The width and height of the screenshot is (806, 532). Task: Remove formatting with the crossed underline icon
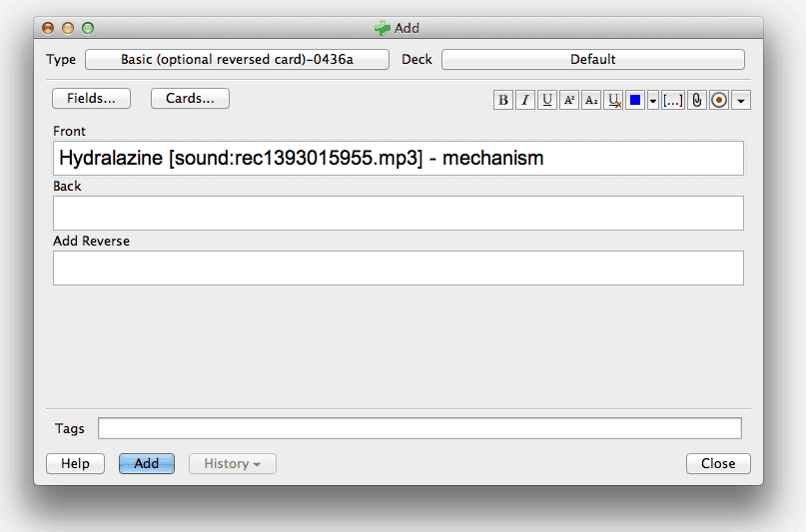click(613, 100)
